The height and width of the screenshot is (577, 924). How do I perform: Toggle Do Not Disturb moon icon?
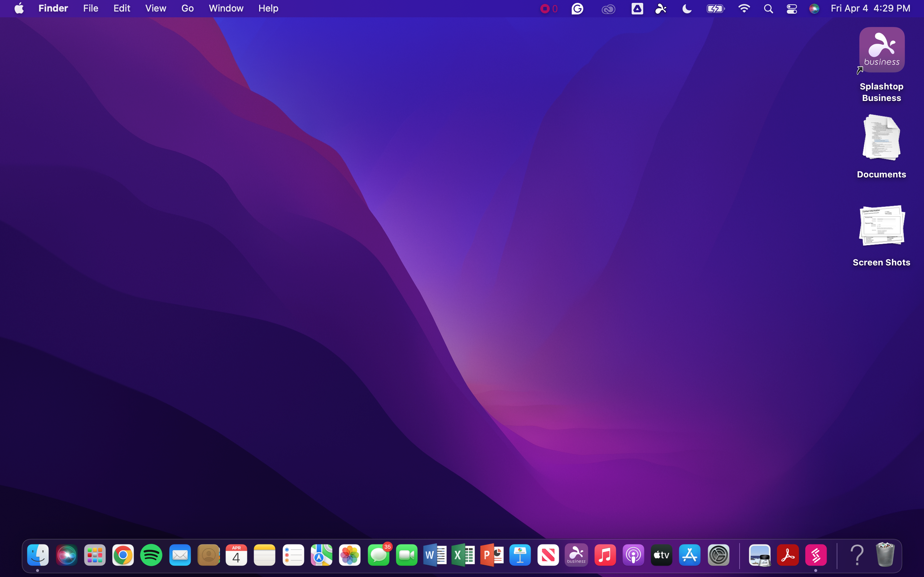click(x=687, y=8)
